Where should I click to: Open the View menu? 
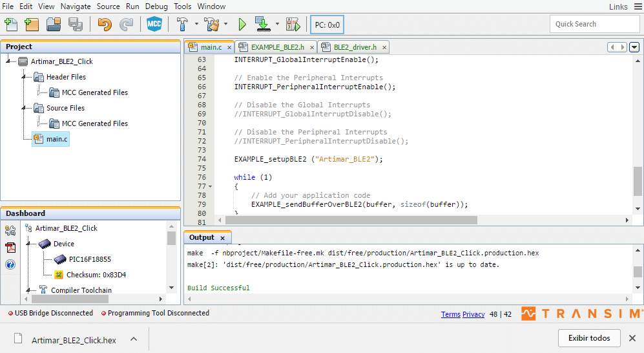[47, 6]
